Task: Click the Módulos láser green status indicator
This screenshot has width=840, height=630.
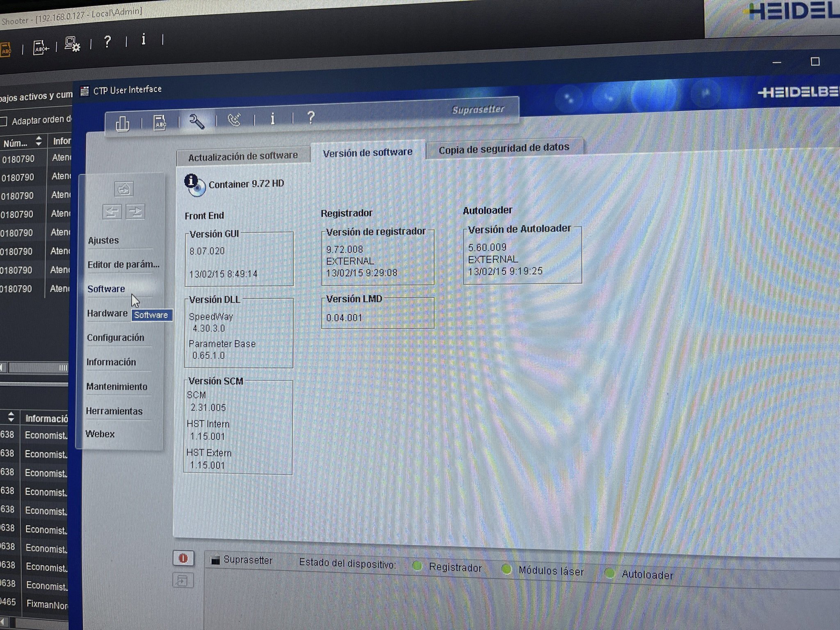Action: point(507,569)
